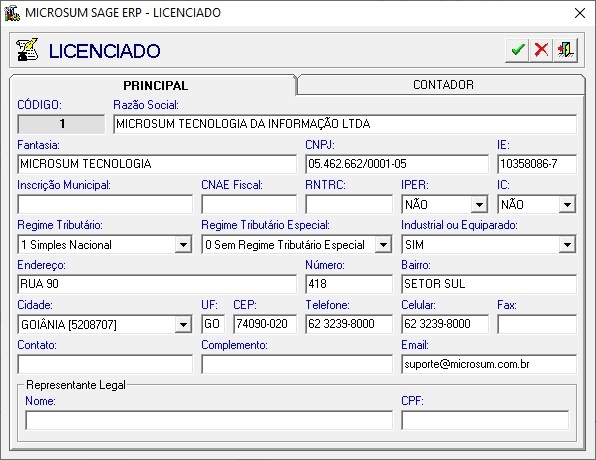The height and width of the screenshot is (460, 596).
Task: Click the Contato input field
Action: (x=105, y=364)
